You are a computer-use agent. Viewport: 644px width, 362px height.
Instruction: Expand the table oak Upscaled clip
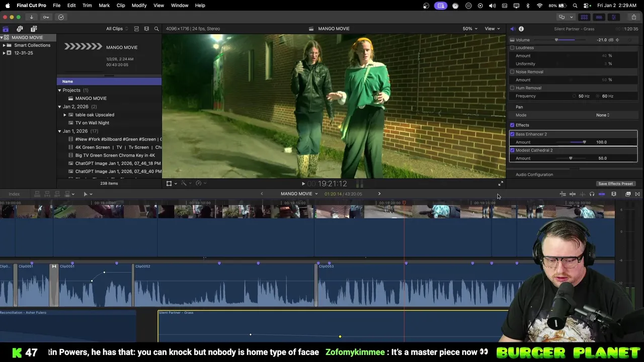pos(65,115)
